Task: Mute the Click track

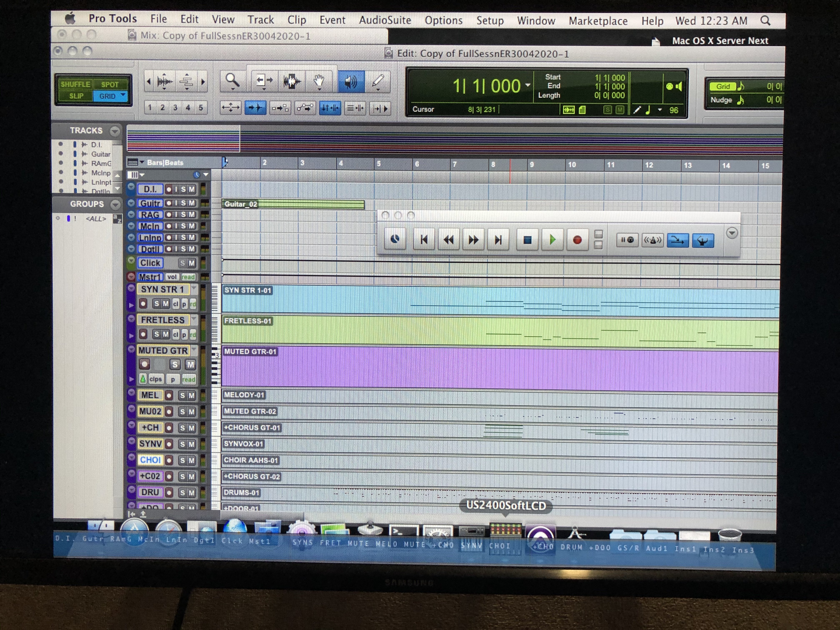Action: pos(192,263)
